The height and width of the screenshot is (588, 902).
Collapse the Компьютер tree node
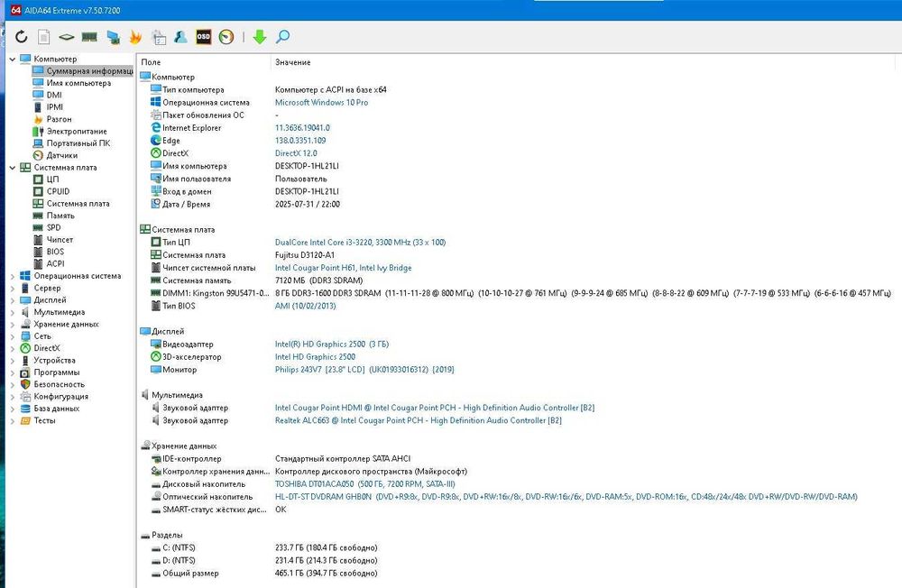12,59
